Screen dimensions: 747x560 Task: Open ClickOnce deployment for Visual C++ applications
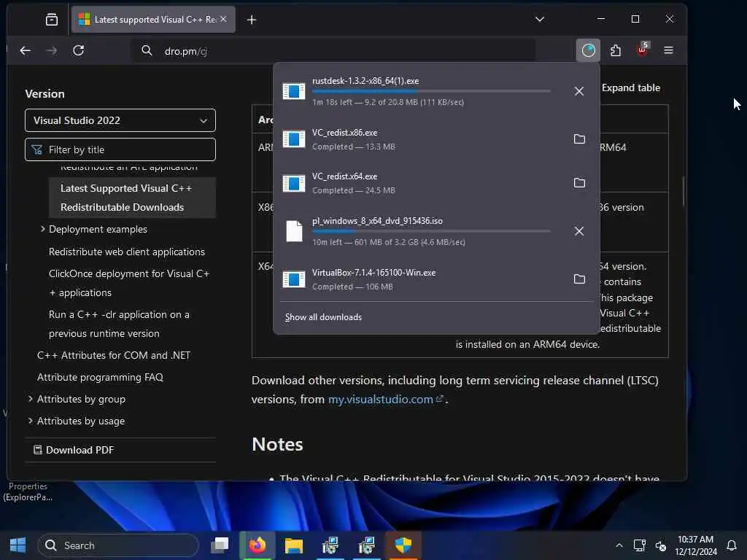coord(129,283)
